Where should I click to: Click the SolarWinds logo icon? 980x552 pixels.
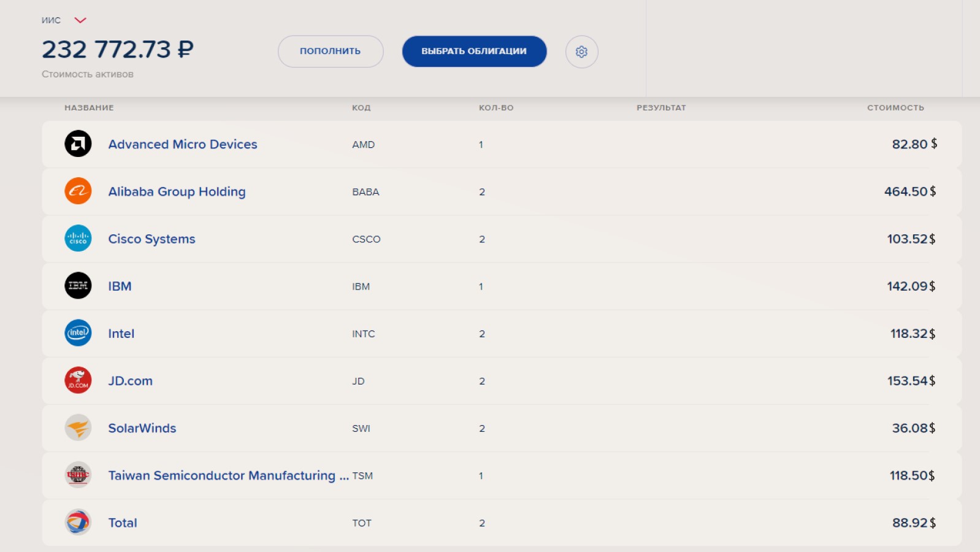pyautogui.click(x=78, y=428)
